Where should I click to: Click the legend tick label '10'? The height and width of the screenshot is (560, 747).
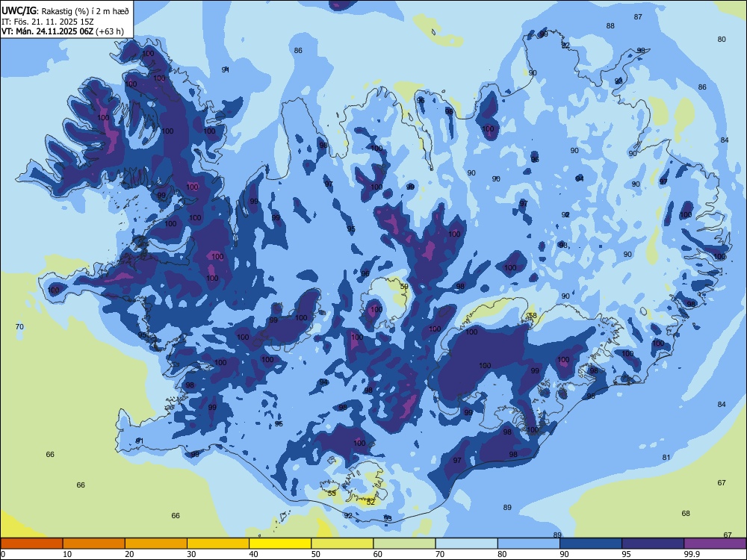point(67,554)
